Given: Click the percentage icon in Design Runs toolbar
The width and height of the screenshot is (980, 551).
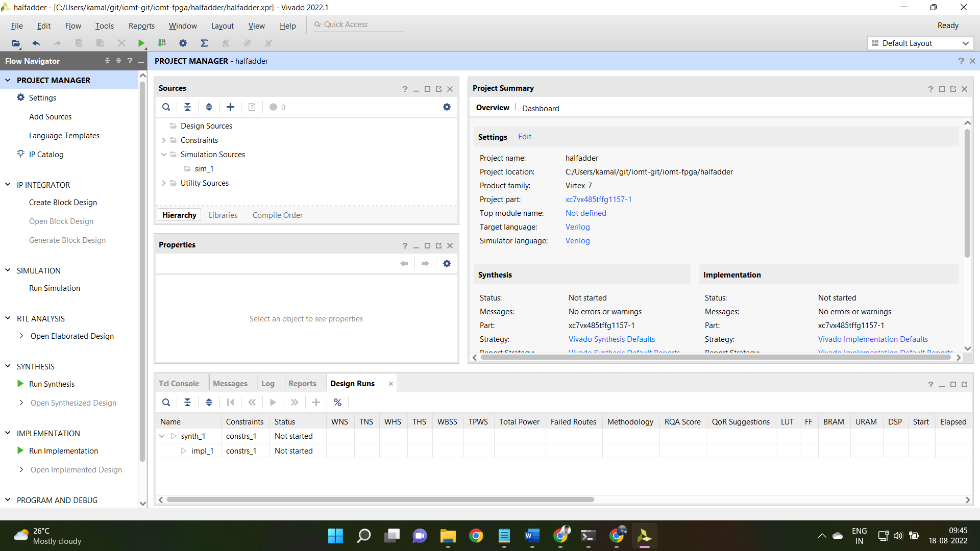Looking at the screenshot, I should [338, 403].
